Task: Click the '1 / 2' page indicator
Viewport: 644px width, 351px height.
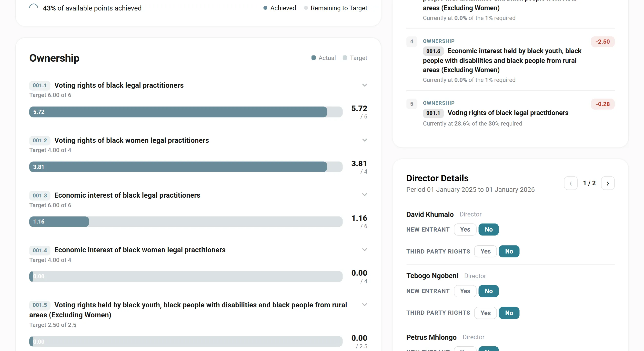Action: tap(589, 183)
